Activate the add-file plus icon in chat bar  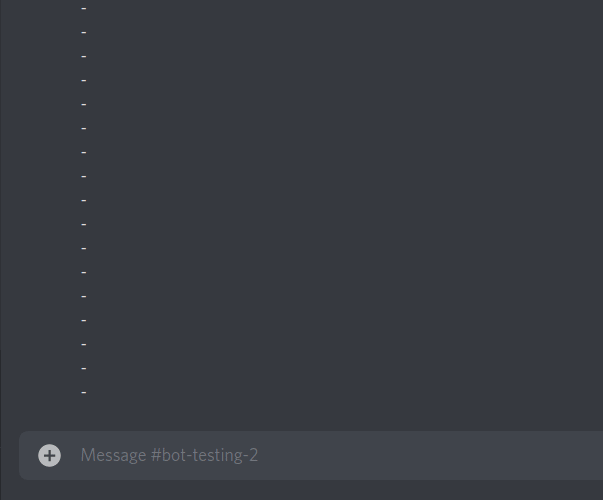tap(49, 455)
